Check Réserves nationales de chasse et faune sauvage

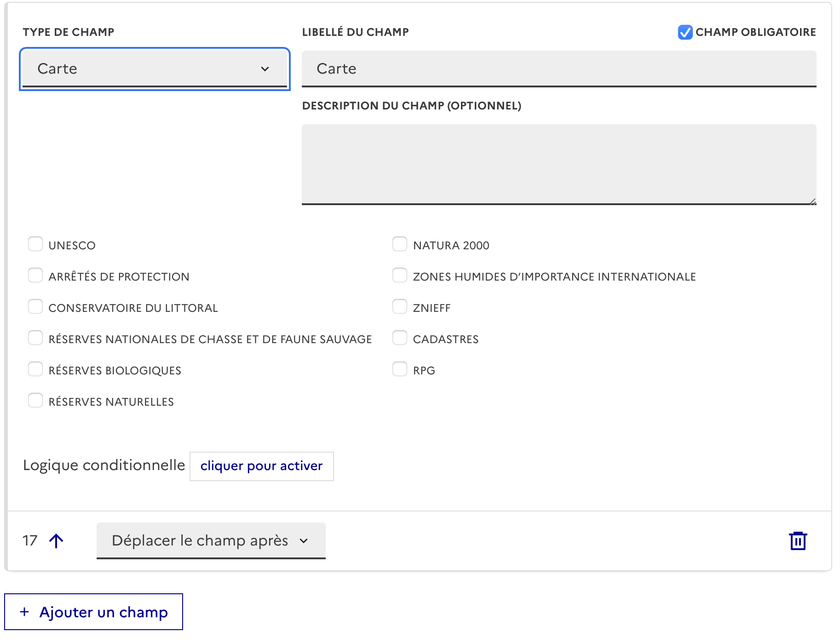pyautogui.click(x=35, y=338)
